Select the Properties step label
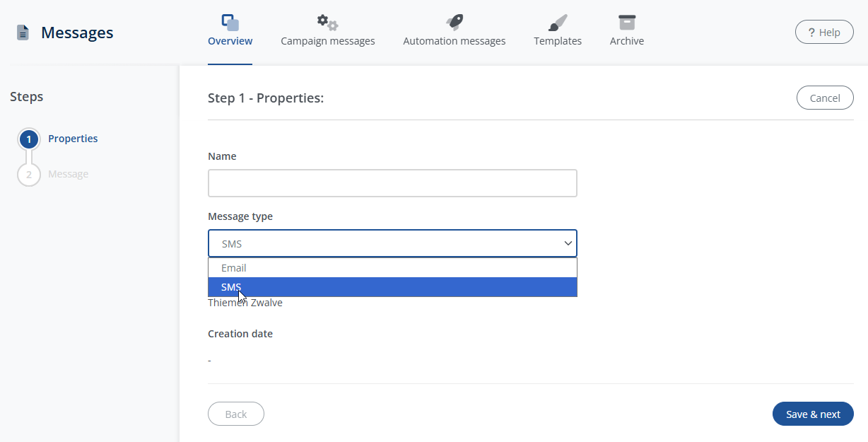The height and width of the screenshot is (442, 868). (x=73, y=139)
